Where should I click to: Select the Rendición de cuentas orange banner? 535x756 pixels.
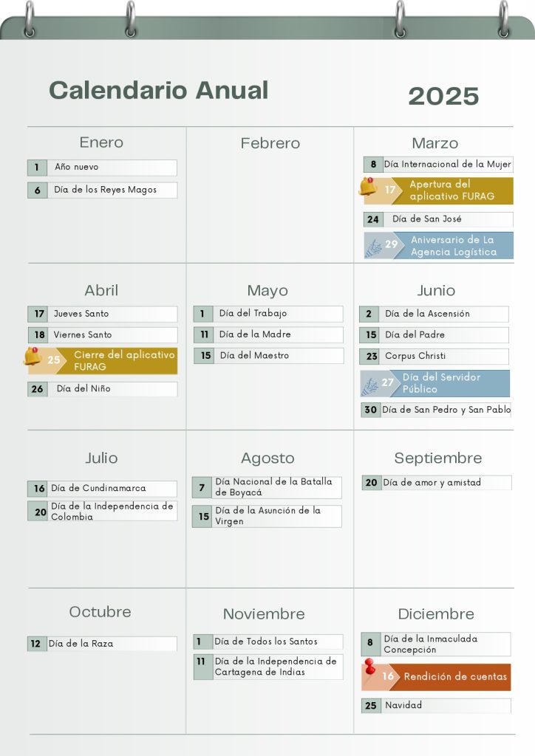click(x=436, y=677)
